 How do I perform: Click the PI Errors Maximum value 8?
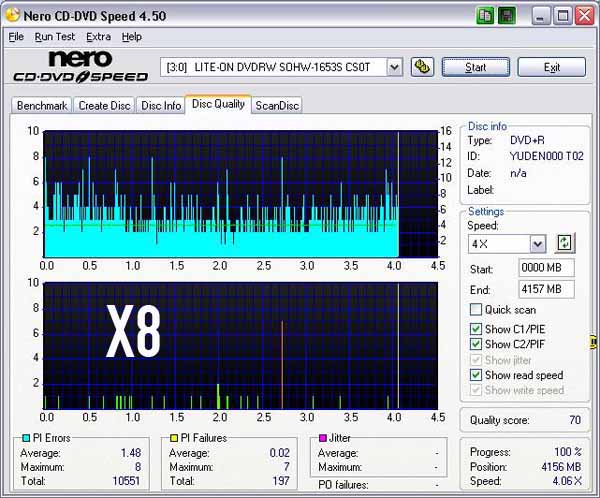138,467
